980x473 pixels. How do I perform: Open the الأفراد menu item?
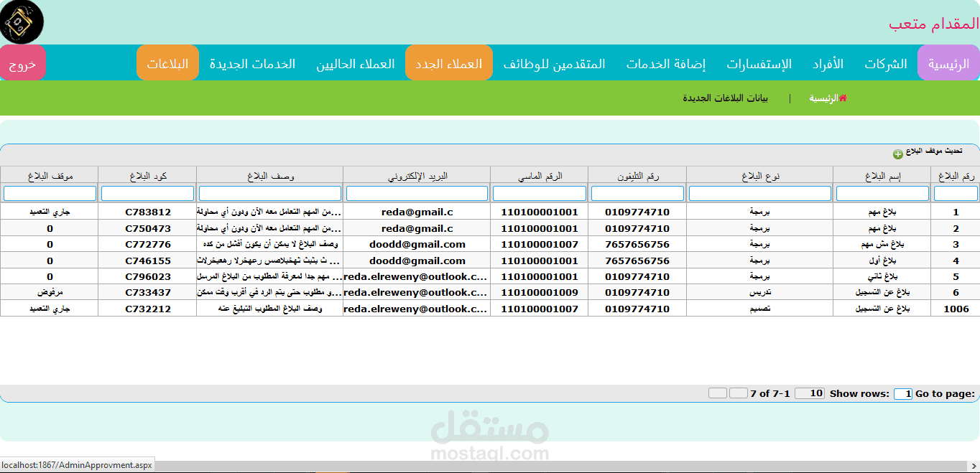click(828, 63)
